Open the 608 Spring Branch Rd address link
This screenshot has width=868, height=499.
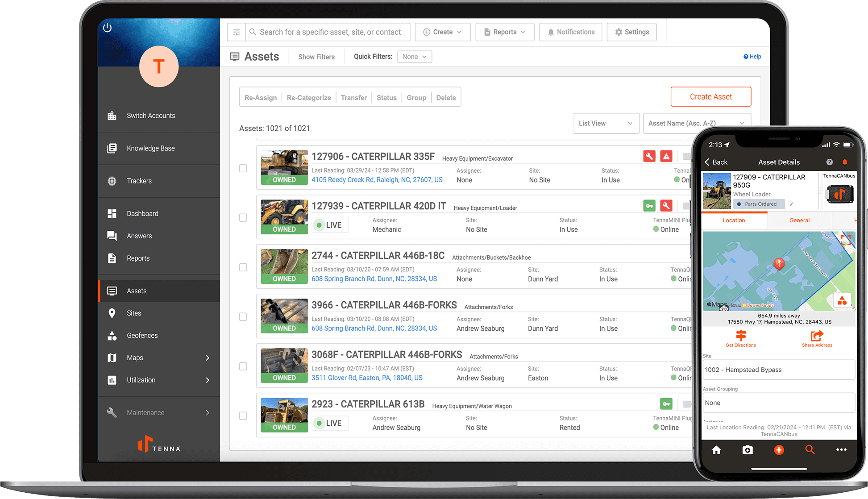click(374, 279)
